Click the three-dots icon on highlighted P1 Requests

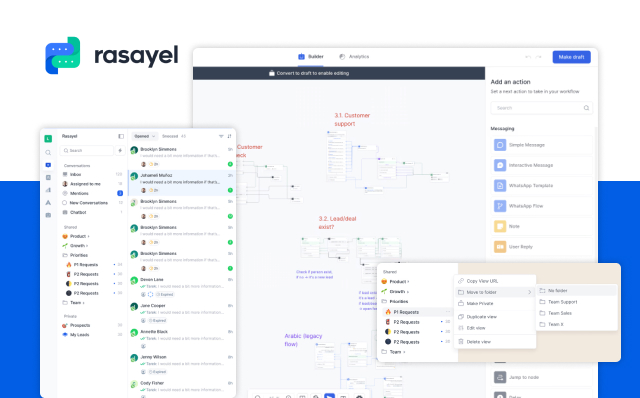pyautogui.click(x=448, y=312)
